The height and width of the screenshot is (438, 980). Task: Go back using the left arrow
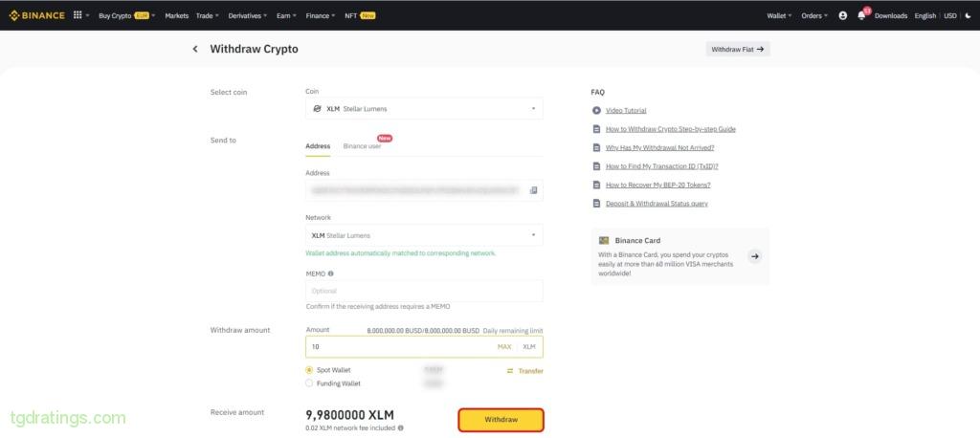coord(195,49)
